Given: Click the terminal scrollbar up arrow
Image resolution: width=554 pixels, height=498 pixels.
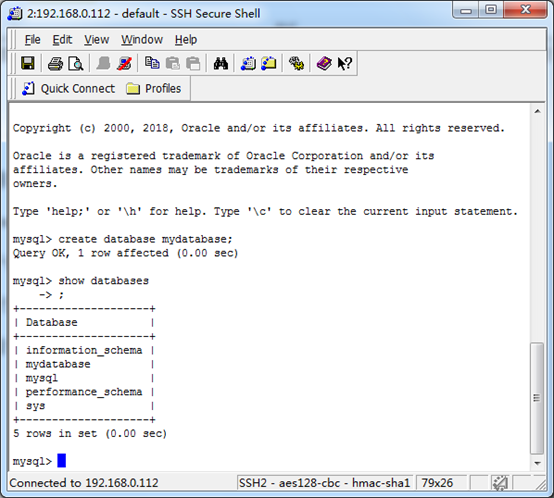Looking at the screenshot, I should pos(537,111).
